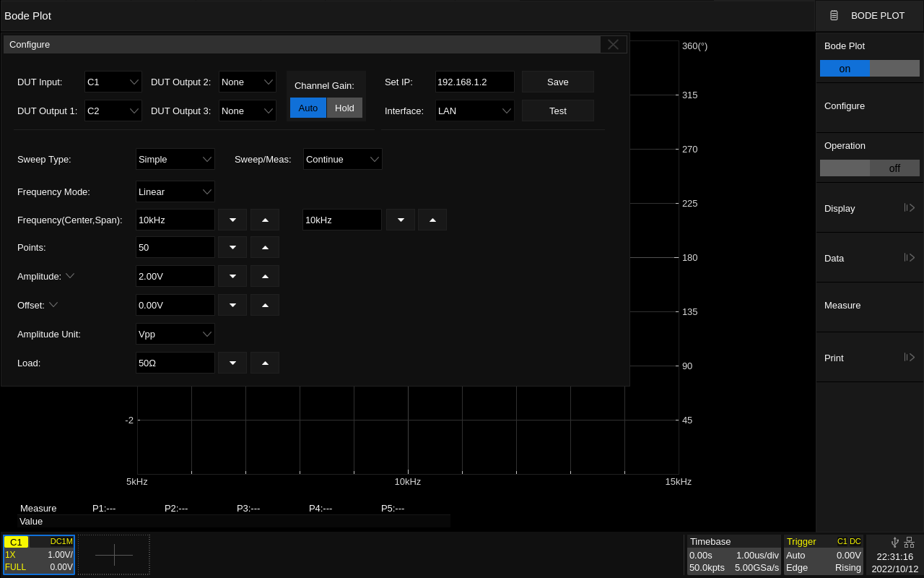This screenshot has height=578, width=924.
Task: Save the IP address setting
Action: click(x=557, y=82)
